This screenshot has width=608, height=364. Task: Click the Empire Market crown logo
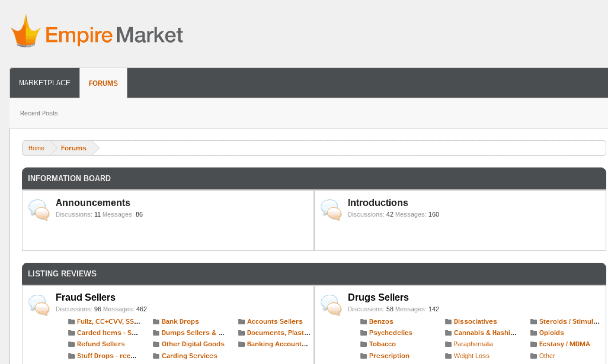[x=26, y=31]
